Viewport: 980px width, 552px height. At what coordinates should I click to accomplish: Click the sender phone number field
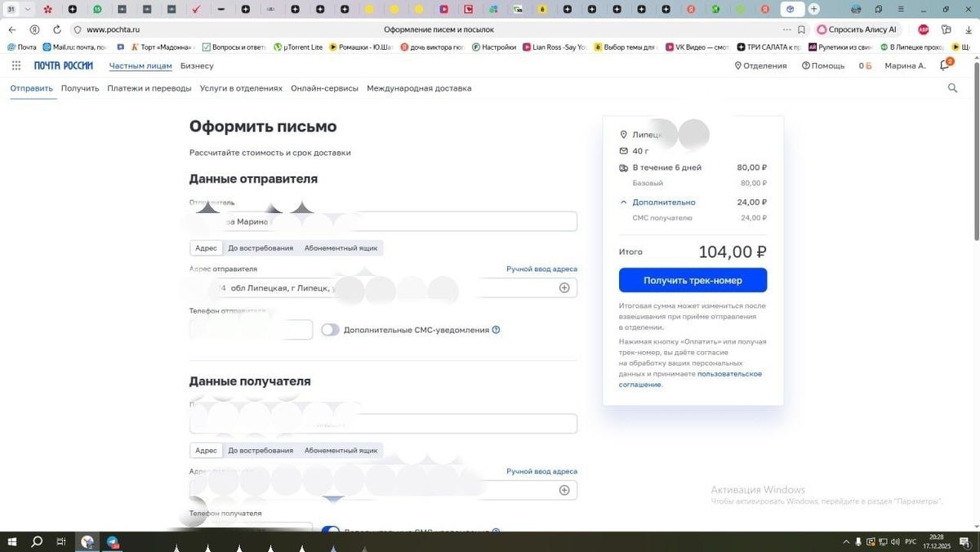click(x=249, y=329)
